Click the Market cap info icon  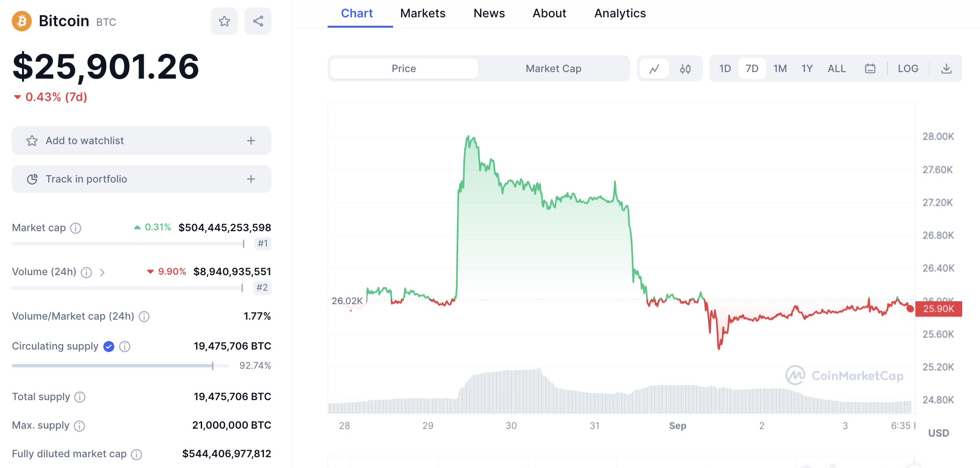(x=75, y=228)
